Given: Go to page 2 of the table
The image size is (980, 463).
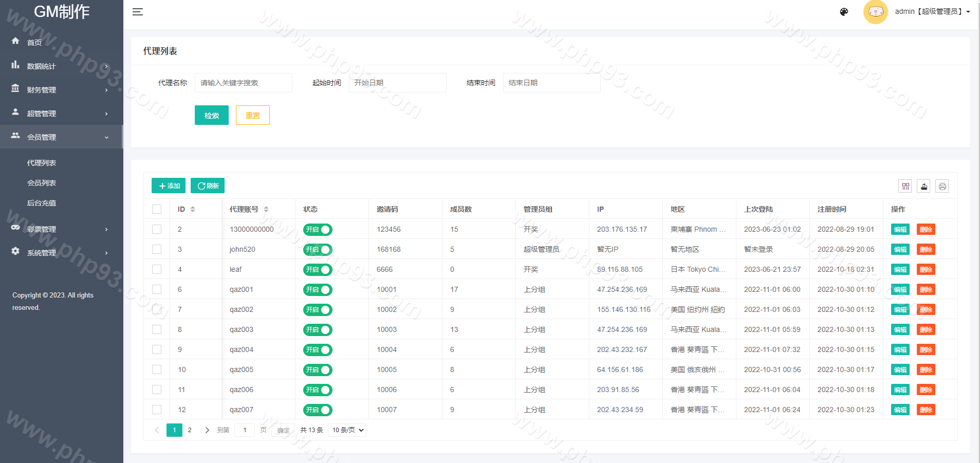Looking at the screenshot, I should (190, 430).
